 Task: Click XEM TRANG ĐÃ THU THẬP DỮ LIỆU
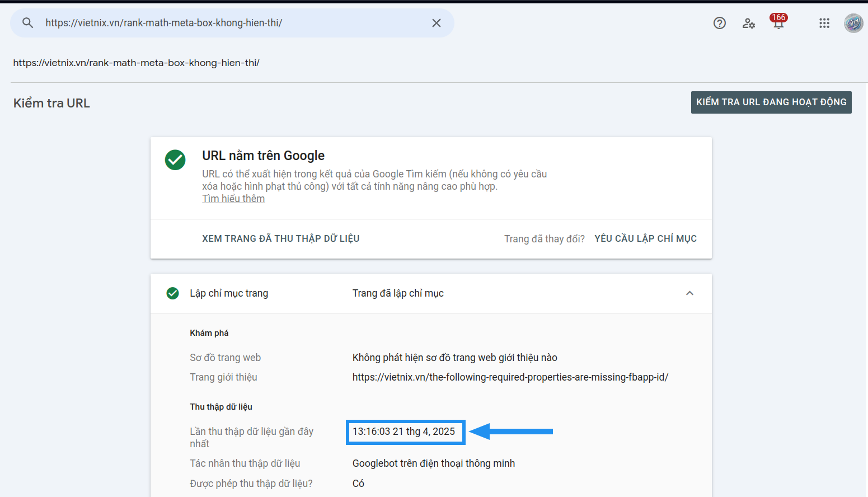280,238
